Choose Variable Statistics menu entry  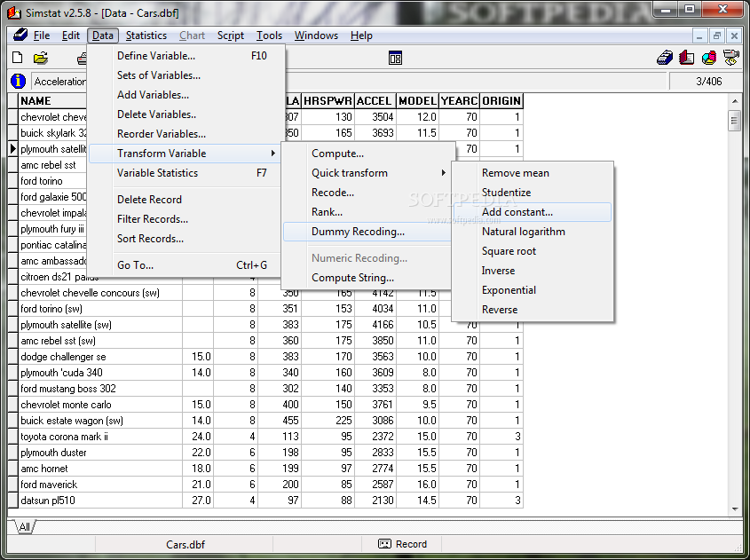click(186, 173)
